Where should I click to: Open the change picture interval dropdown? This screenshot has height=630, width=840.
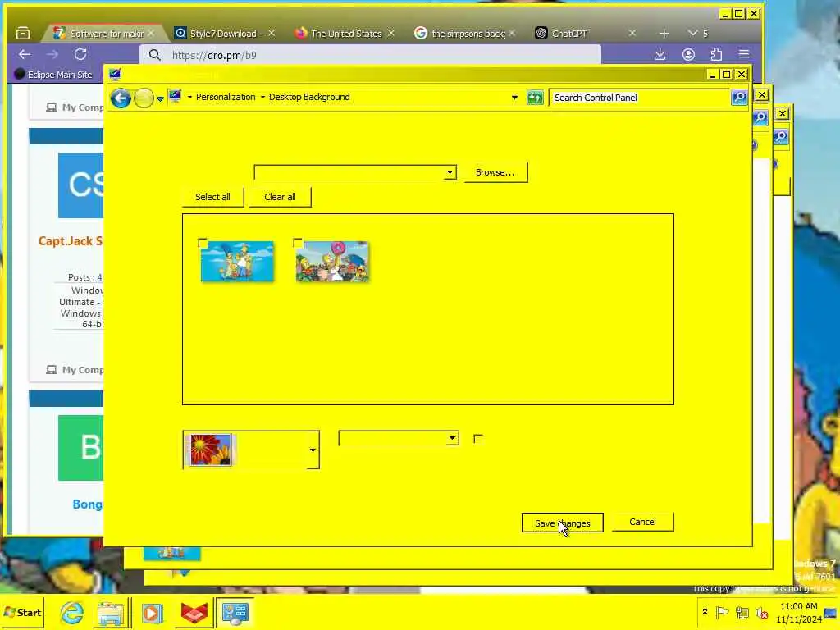[399, 438]
